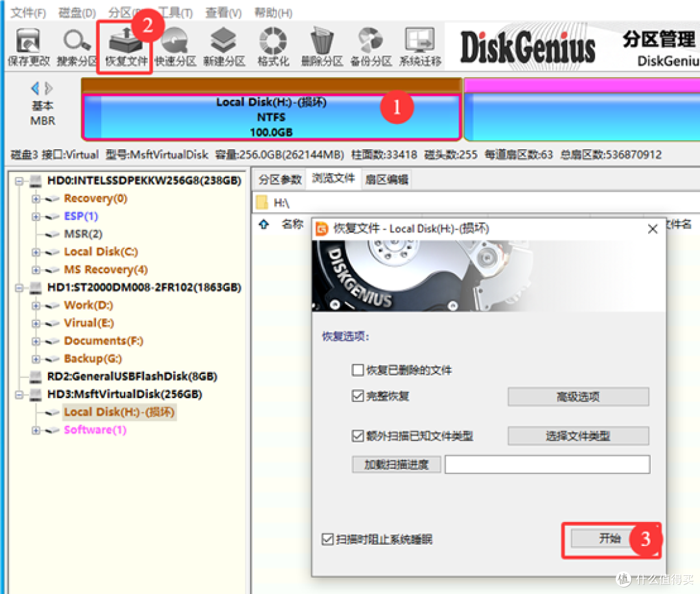Image resolution: width=700 pixels, height=594 pixels.
Task: Open the Help (帮助) menu
Action: coord(274,12)
